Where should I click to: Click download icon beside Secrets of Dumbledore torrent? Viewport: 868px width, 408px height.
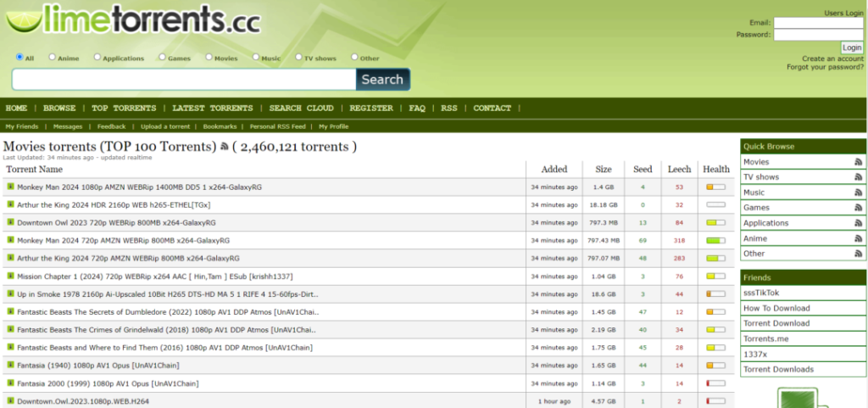pyautogui.click(x=10, y=311)
